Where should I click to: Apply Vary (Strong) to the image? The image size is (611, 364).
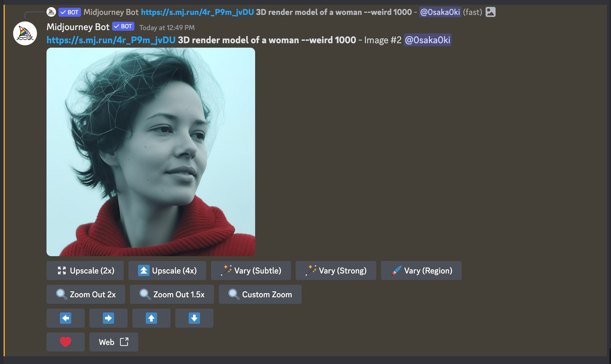(336, 270)
